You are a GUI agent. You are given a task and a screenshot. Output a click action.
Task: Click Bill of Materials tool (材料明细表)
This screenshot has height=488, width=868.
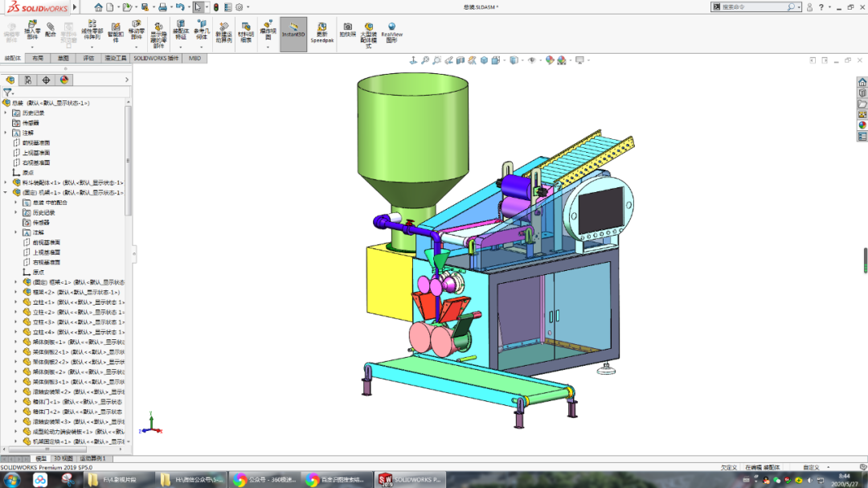[246, 33]
